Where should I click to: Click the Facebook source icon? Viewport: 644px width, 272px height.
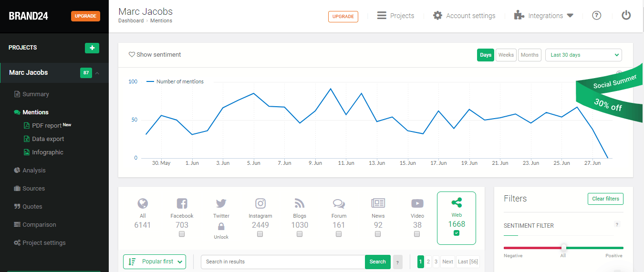182,204
